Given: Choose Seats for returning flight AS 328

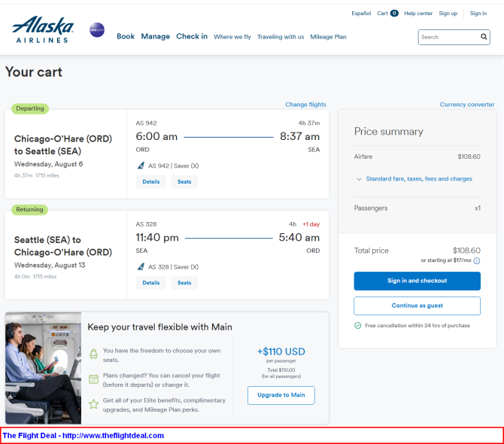Looking at the screenshot, I should pyautogui.click(x=184, y=283).
